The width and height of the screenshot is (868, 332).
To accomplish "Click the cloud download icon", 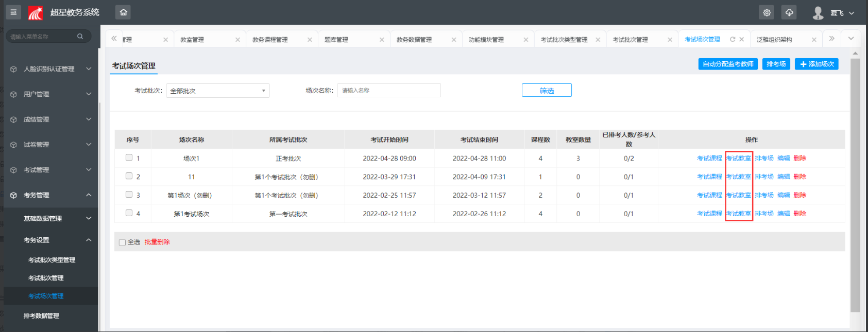I will 789,12.
